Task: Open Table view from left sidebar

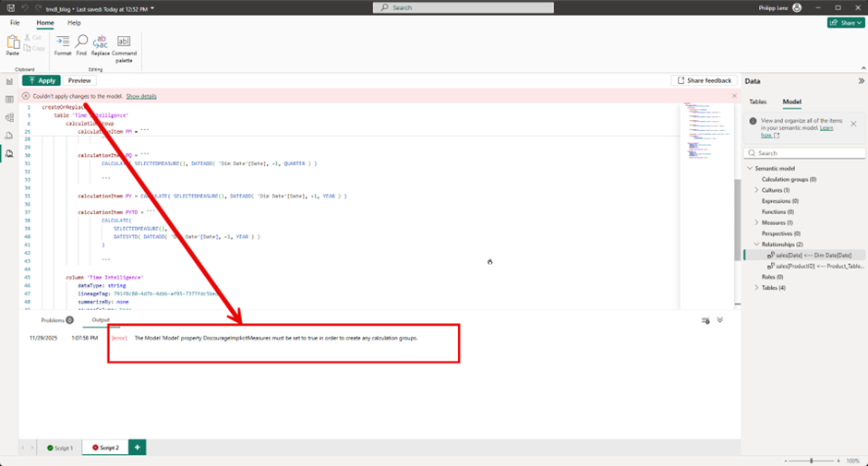Action: [9, 99]
